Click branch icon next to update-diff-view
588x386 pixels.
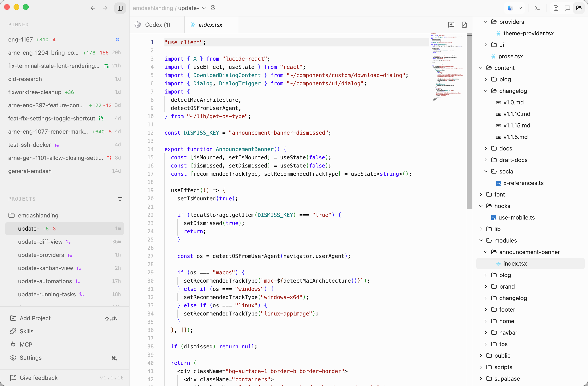(x=68, y=242)
